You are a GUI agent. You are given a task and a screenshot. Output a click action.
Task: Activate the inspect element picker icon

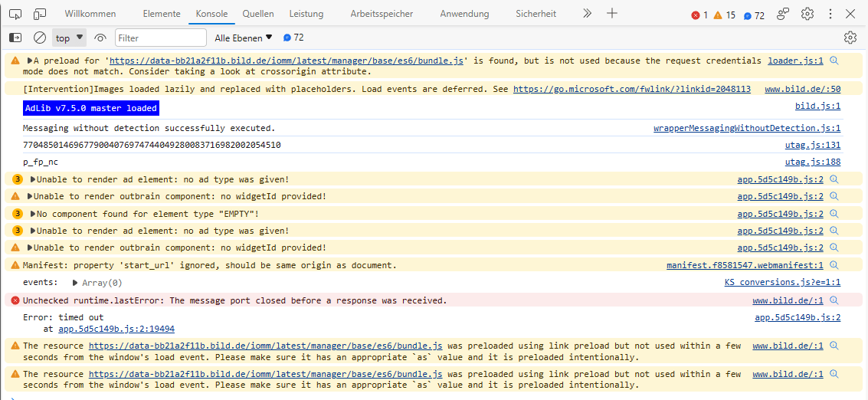(x=15, y=14)
